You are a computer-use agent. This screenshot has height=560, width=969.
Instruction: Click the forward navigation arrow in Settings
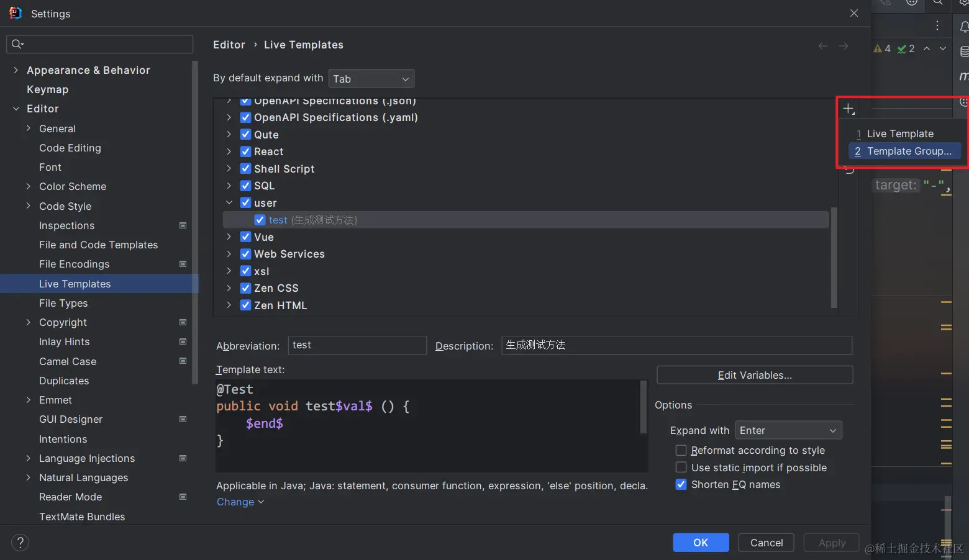844,46
